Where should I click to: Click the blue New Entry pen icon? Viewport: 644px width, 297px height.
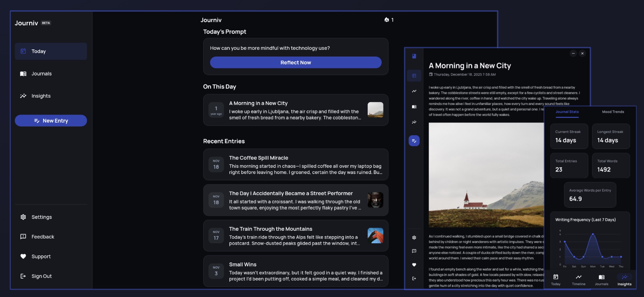pyautogui.click(x=414, y=140)
